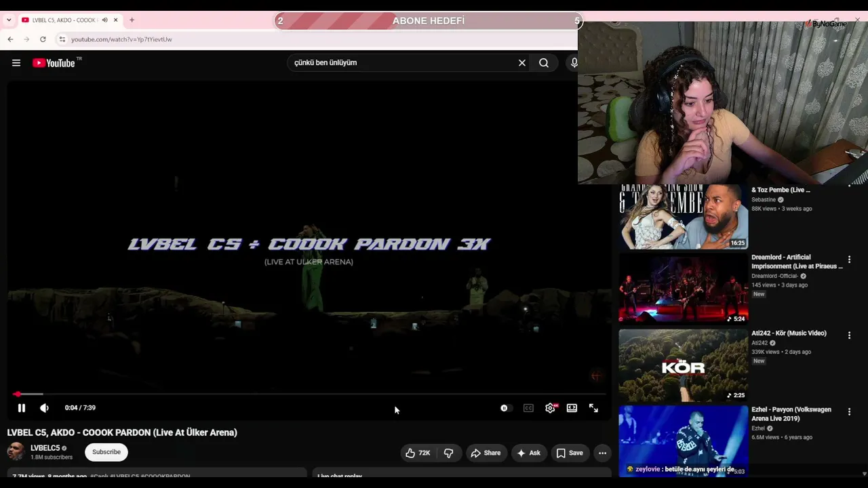Viewport: 868px width, 488px height.
Task: Open options for the Ezhel Pavyon video
Action: pos(849,411)
